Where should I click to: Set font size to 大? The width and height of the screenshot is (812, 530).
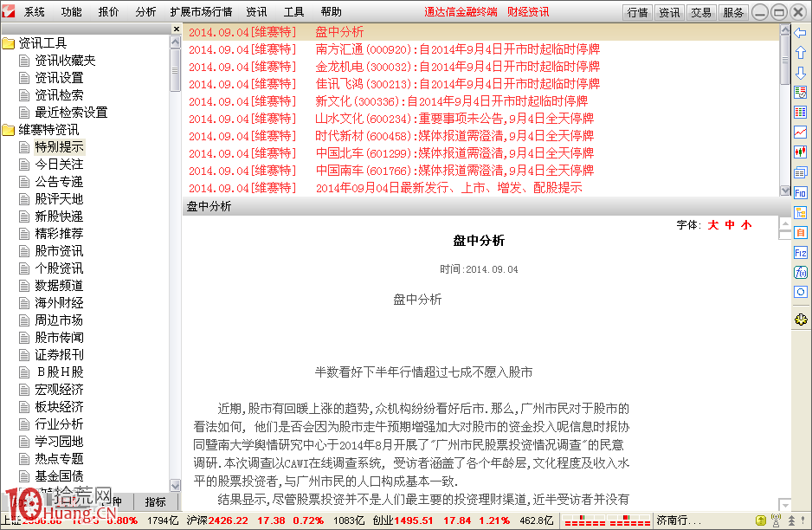point(713,225)
